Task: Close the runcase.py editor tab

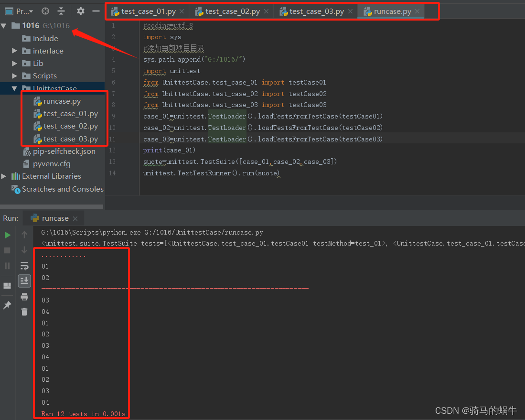Action: [x=417, y=11]
